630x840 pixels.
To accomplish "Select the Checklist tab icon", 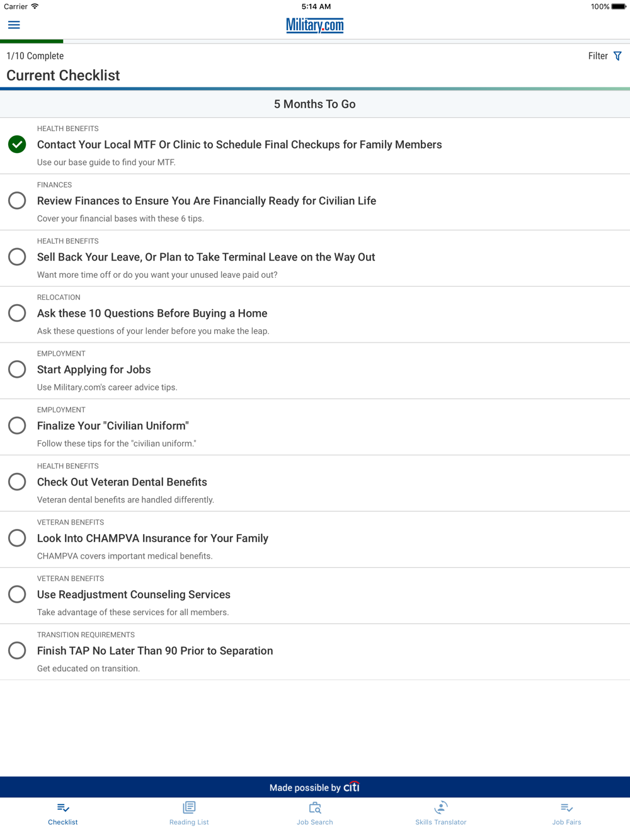I will tap(63, 807).
